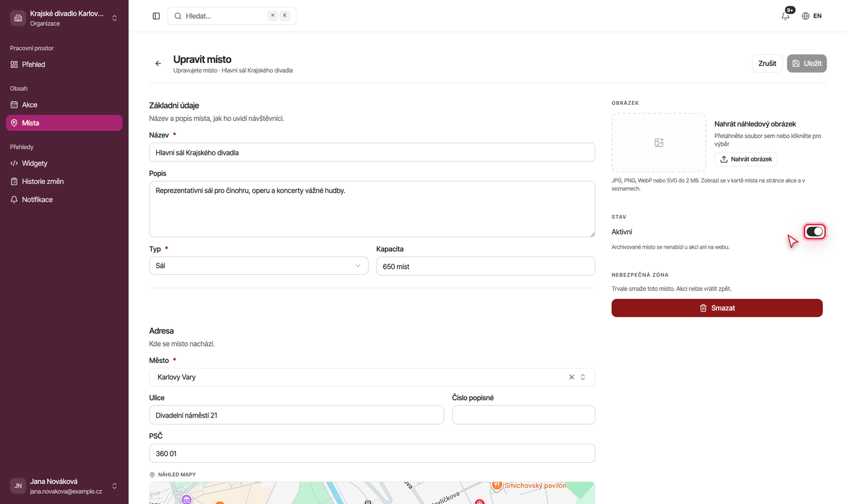Click the empty Číslo popisné field
Screen dimensions: 847x504
pyautogui.click(x=523, y=415)
